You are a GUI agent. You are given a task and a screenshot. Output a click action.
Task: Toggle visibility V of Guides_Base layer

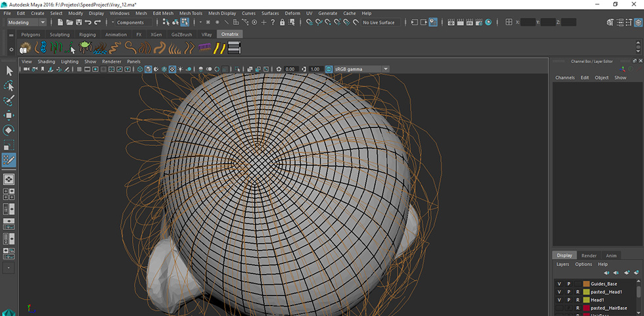click(559, 284)
